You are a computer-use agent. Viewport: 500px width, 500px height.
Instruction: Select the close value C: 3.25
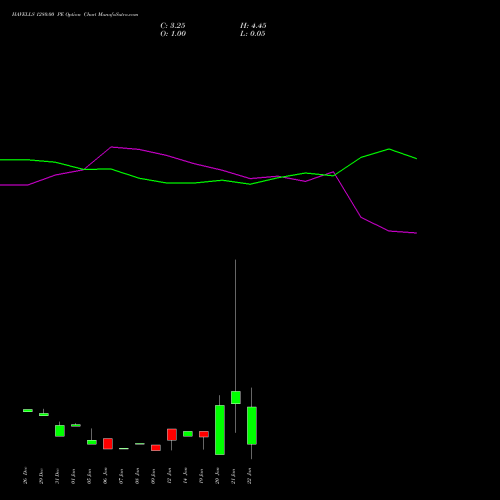tap(173, 26)
